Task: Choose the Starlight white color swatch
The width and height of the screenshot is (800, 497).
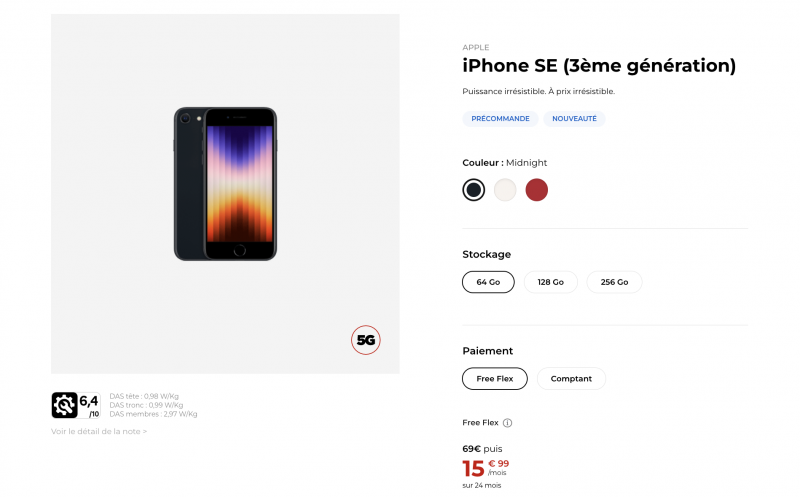Action: coord(505,189)
